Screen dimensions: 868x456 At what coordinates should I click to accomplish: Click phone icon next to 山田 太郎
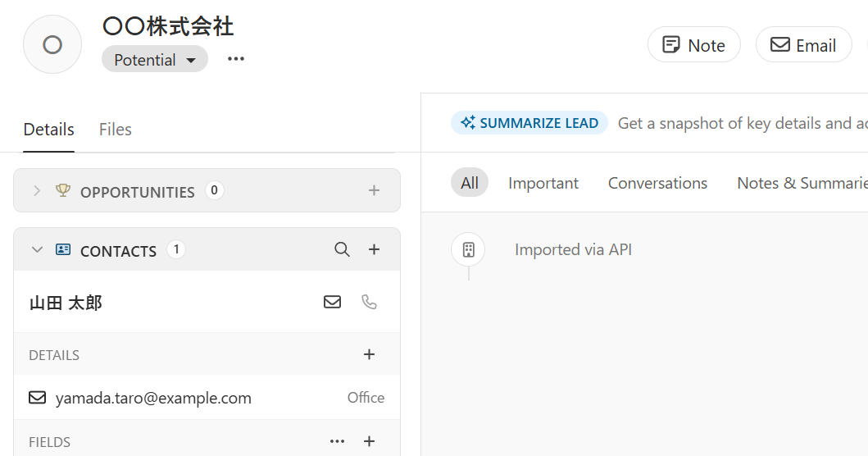tap(370, 302)
